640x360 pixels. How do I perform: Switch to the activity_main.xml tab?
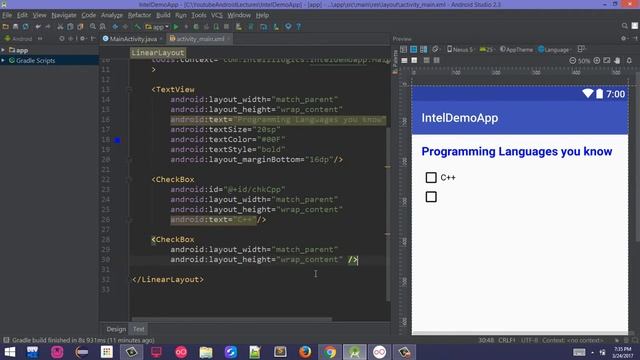click(x=198, y=39)
